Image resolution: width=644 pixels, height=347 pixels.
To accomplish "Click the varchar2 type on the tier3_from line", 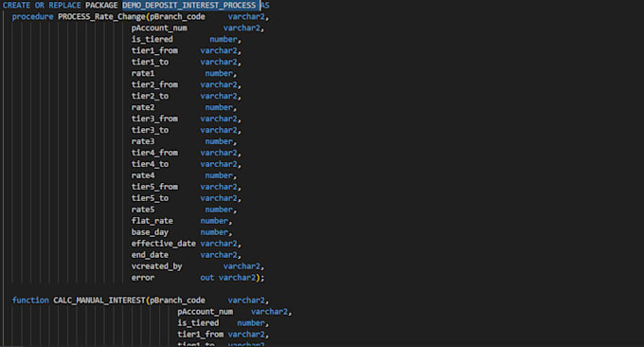I will point(219,119).
